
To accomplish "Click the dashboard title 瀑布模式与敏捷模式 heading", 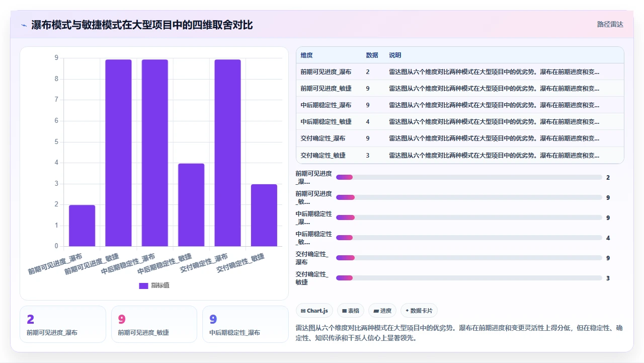I will click(x=142, y=25).
